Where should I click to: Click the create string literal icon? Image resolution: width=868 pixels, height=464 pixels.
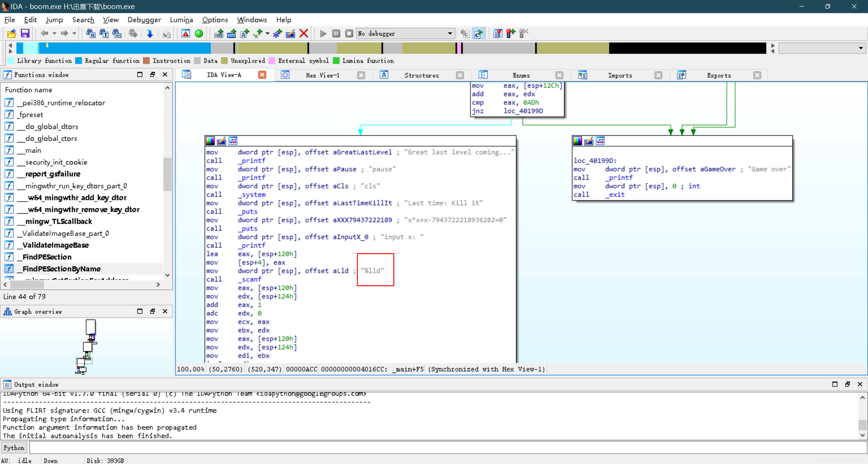(245, 33)
